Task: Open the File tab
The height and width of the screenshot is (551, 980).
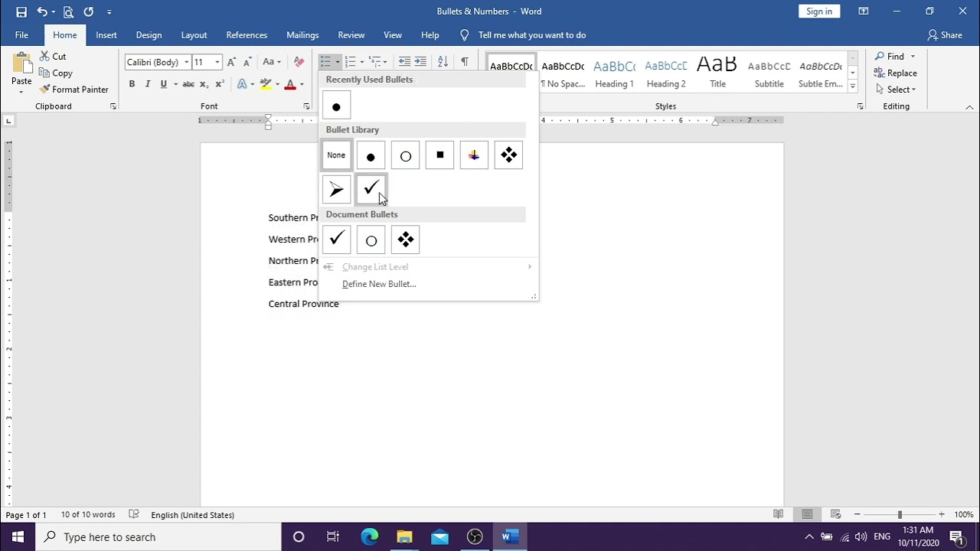Action: [x=21, y=35]
